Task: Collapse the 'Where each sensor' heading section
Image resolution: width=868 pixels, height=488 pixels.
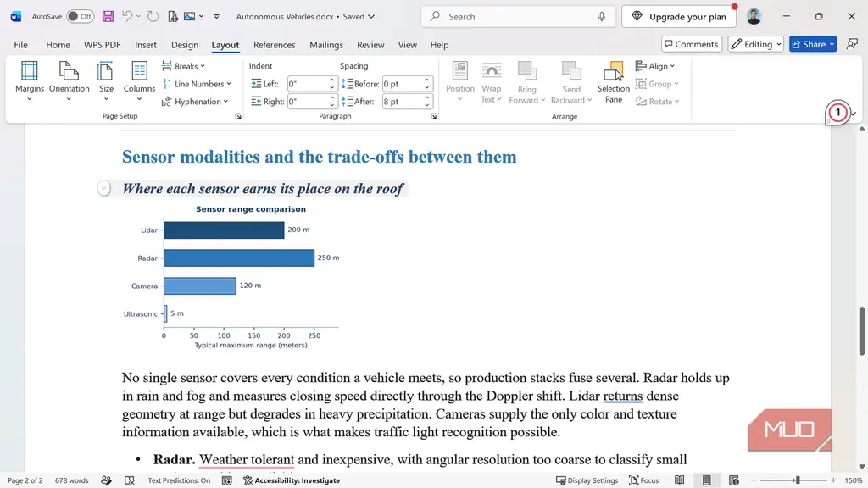Action: [x=103, y=189]
